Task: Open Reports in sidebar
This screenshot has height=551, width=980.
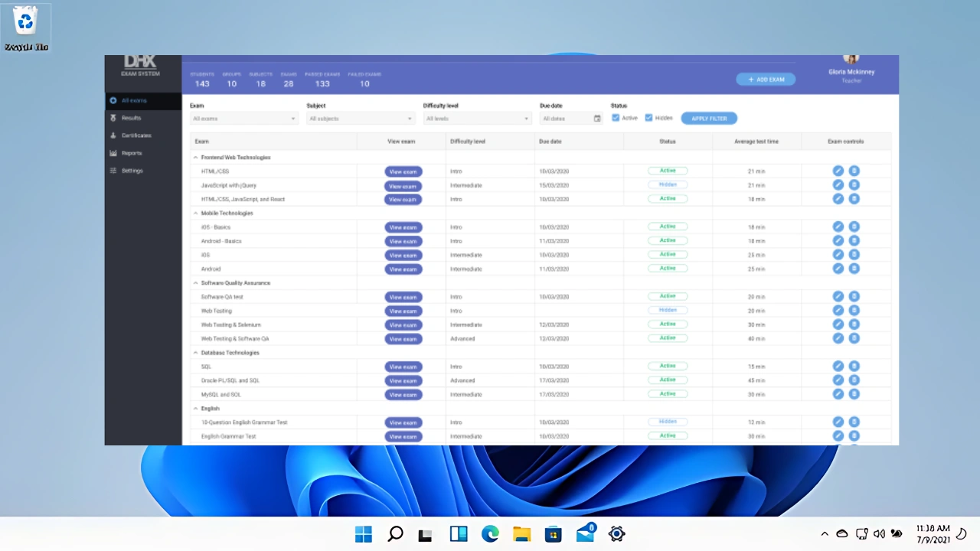Action: 143,153
